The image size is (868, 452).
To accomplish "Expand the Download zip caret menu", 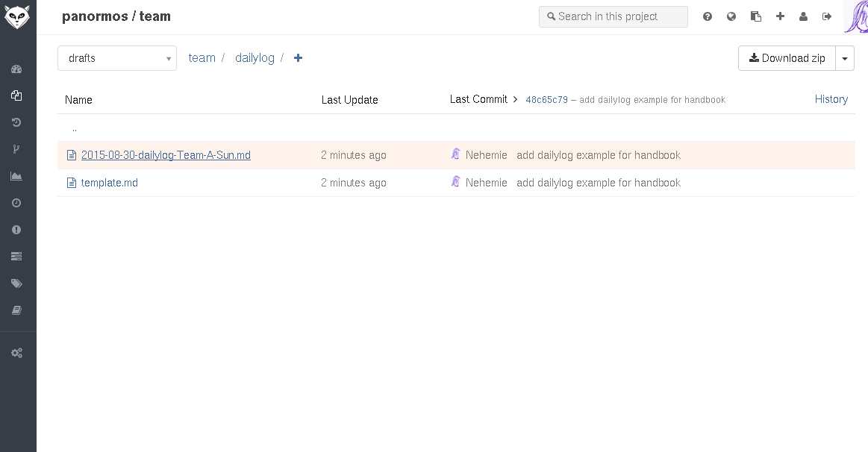I will click(845, 58).
